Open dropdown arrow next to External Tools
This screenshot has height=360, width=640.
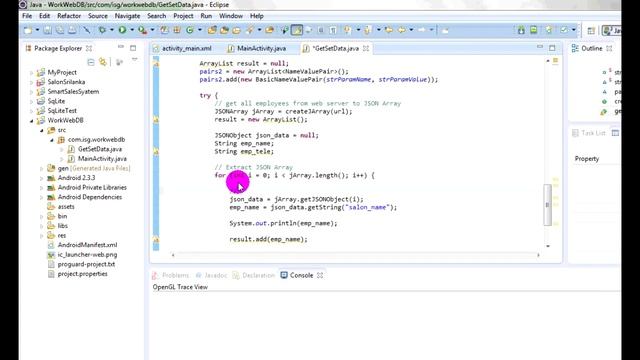tap(152, 30)
